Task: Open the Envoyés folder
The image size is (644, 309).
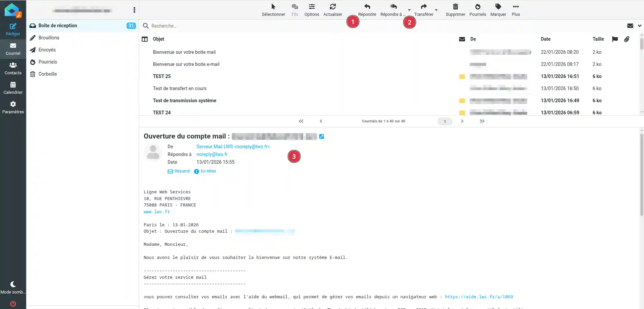Action: [83, 50]
